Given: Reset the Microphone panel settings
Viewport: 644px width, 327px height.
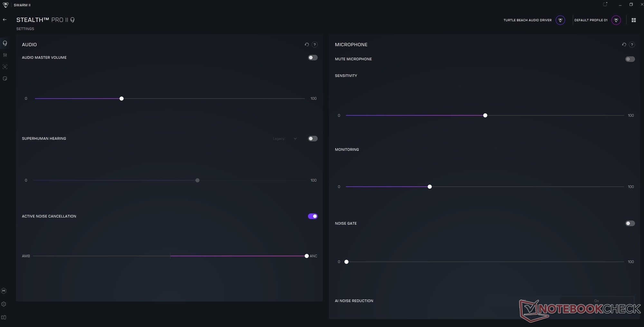Looking at the screenshot, I should (624, 45).
